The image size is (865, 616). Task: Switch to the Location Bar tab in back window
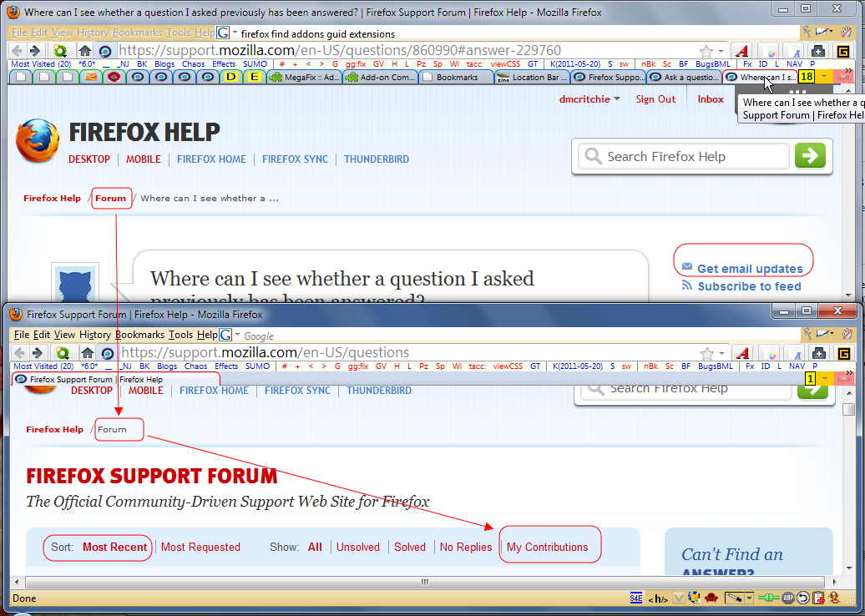(533, 77)
